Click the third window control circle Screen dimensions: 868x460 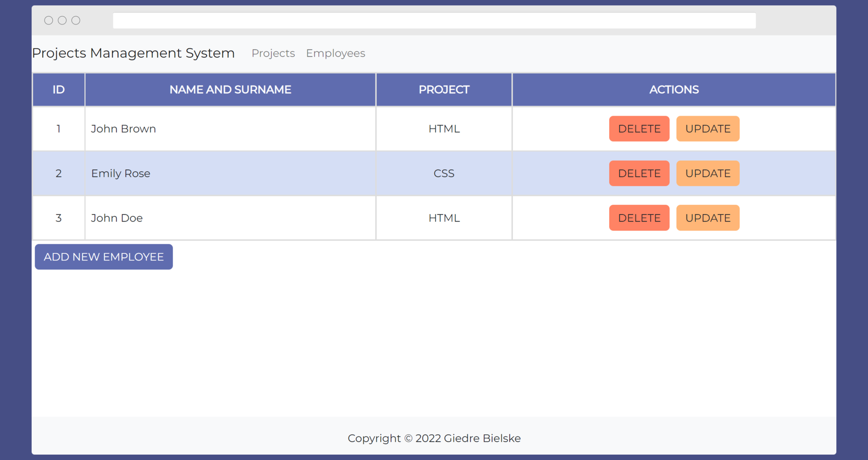(x=76, y=20)
